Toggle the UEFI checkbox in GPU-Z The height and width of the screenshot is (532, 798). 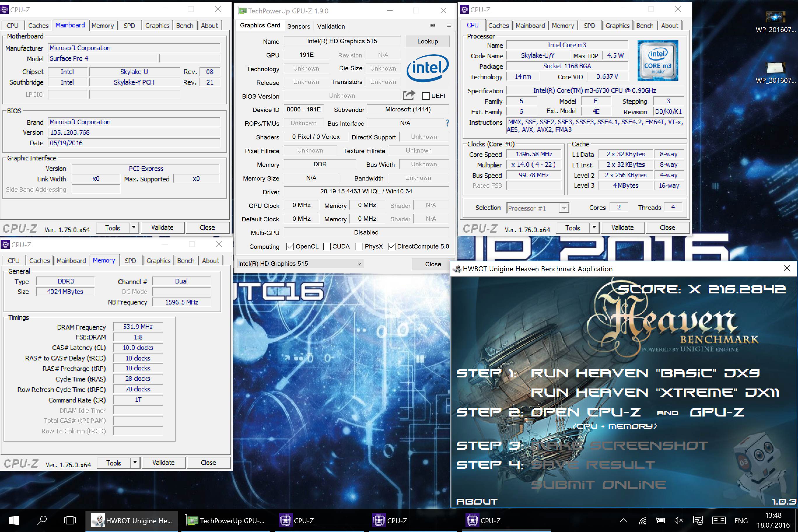(426, 96)
